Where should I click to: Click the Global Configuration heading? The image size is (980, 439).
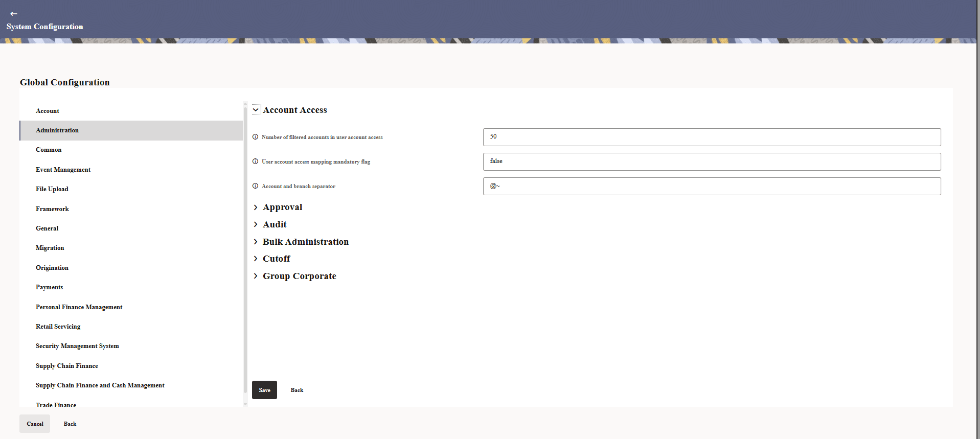point(65,82)
